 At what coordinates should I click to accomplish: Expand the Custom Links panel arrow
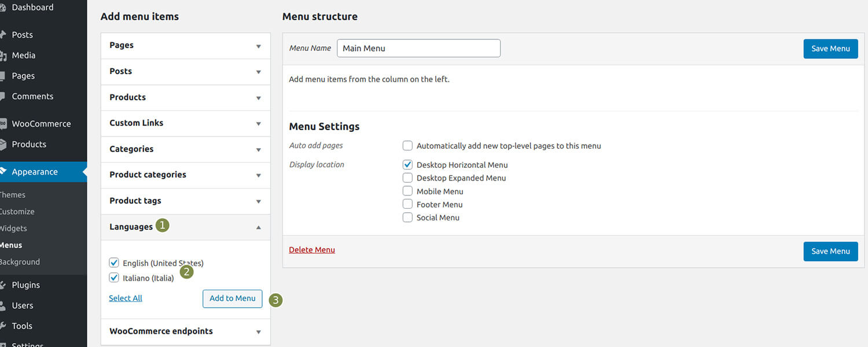[x=259, y=124]
